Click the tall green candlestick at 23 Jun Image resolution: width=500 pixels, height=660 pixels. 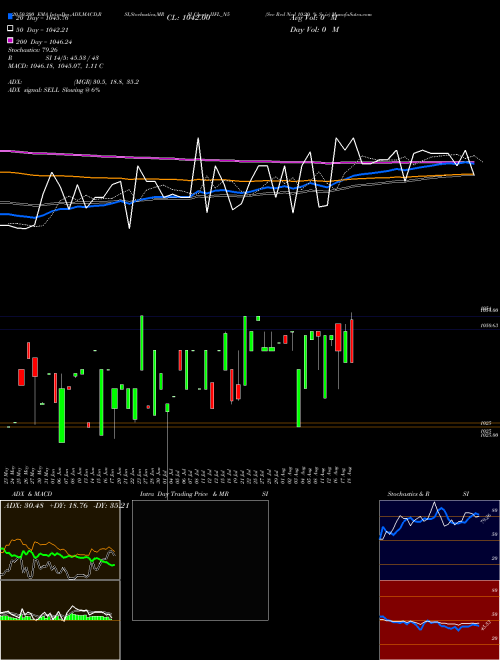[141, 343]
